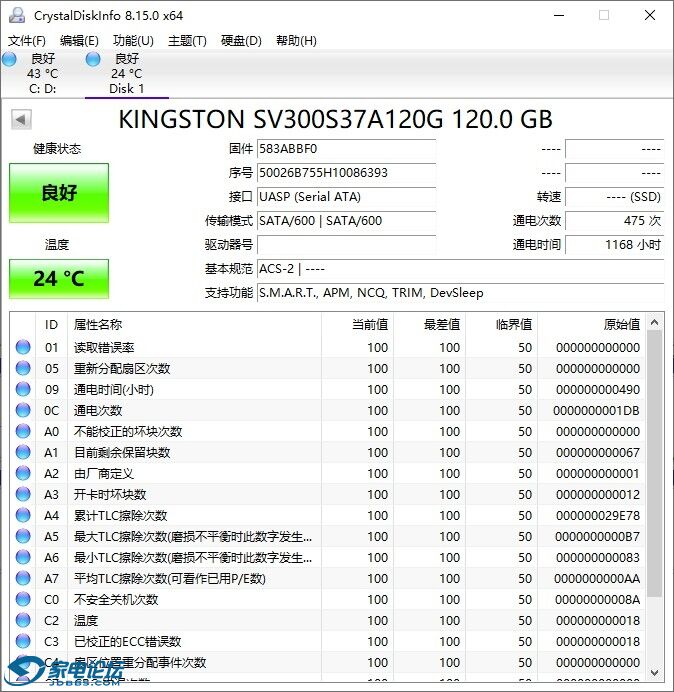This screenshot has width=674, height=692.
Task: Select raw value 0000000000AA
Action: point(597,579)
